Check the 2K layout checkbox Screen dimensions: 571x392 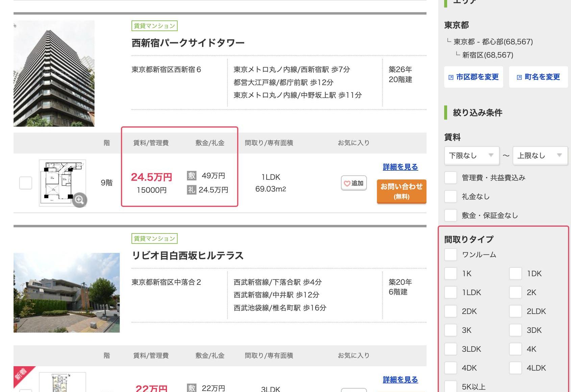click(x=516, y=292)
